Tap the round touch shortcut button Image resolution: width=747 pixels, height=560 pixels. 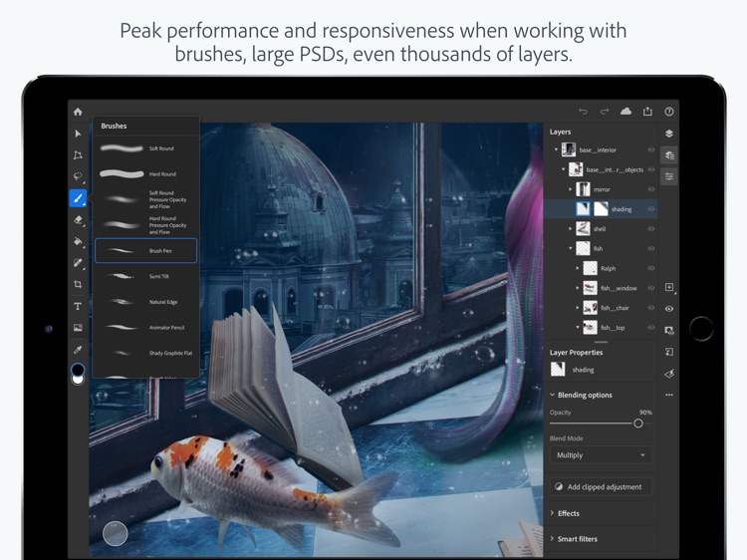click(x=116, y=533)
